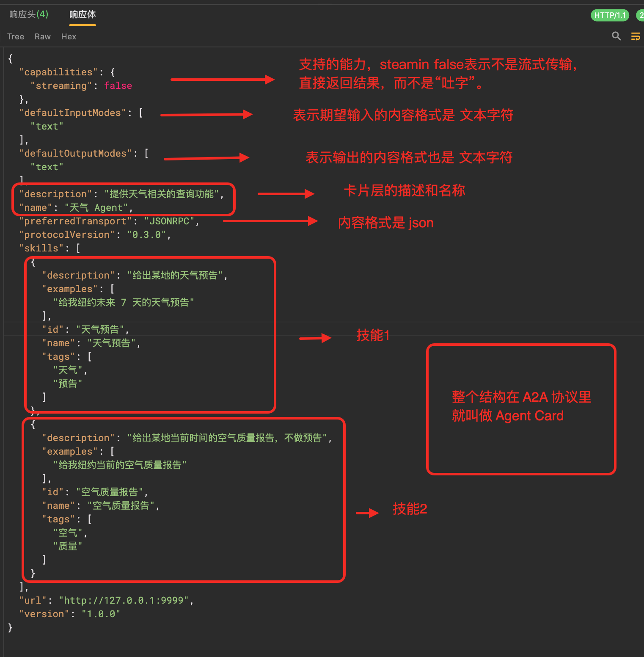Click the "preferredTransport" JSONRPC line
Screen dimensions: 644x657
[x=109, y=221]
